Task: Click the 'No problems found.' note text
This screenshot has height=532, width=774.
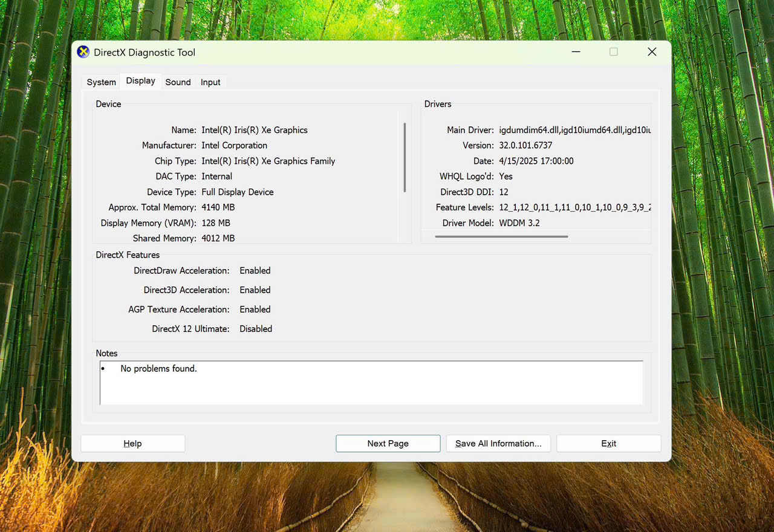Action: pyautogui.click(x=158, y=368)
